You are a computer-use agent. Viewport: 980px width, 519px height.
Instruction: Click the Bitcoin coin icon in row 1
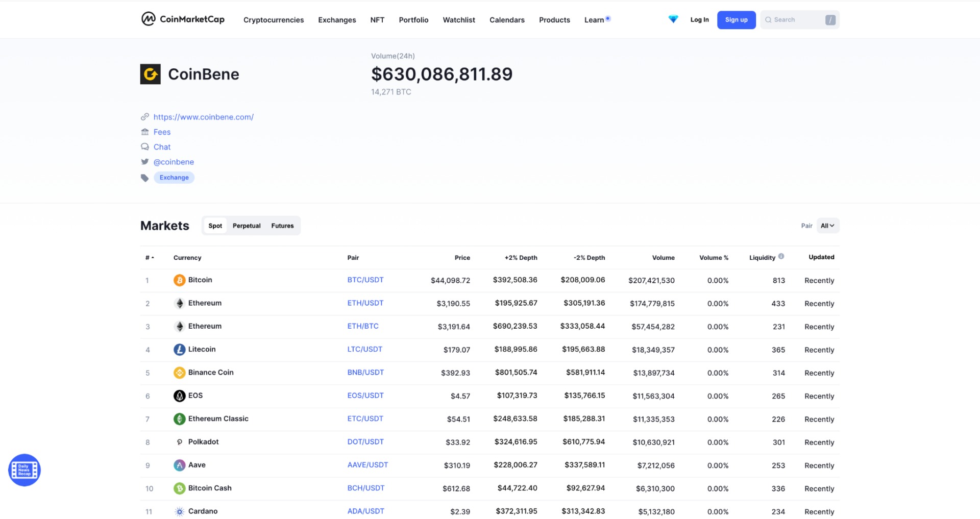click(179, 280)
